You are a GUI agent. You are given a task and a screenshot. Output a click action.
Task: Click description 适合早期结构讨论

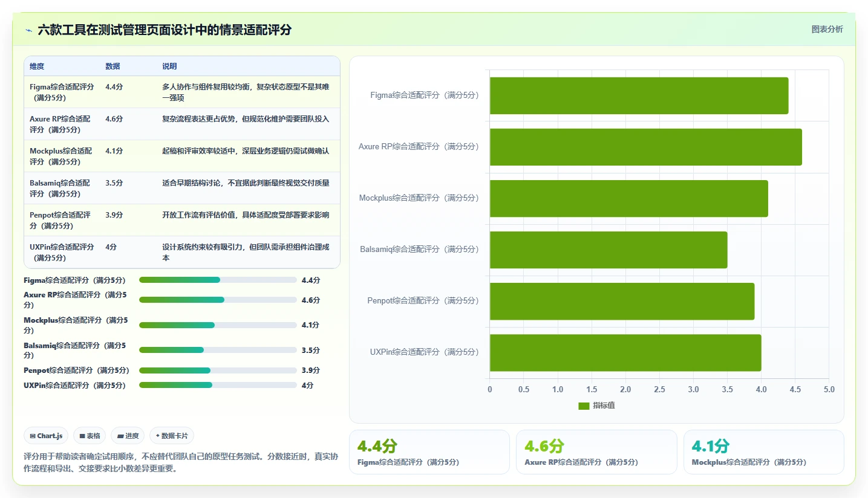[x=246, y=183]
